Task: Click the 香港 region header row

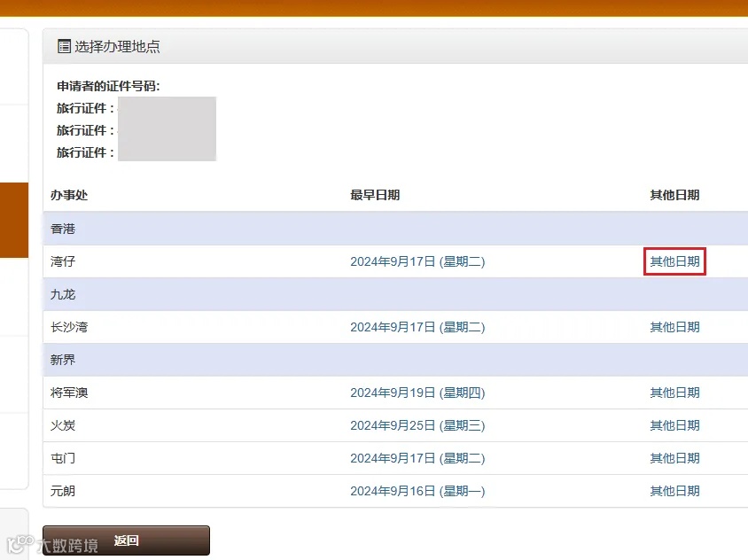Action: point(395,229)
